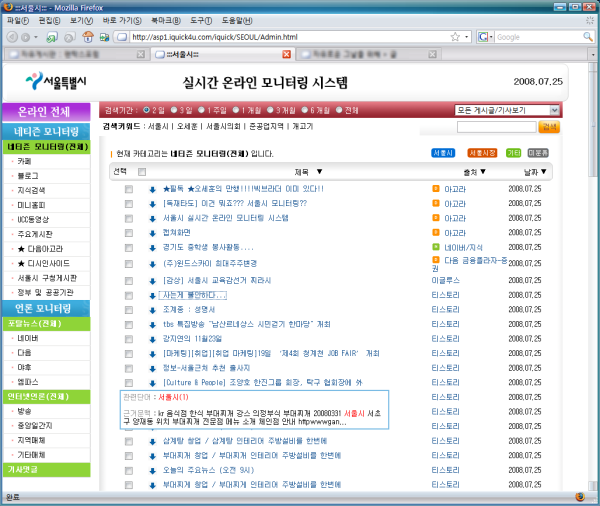Viewport: 600px width, 506px height.
Task: Click the arrow icon beside 강지연의 11월23일
Action: (153, 340)
